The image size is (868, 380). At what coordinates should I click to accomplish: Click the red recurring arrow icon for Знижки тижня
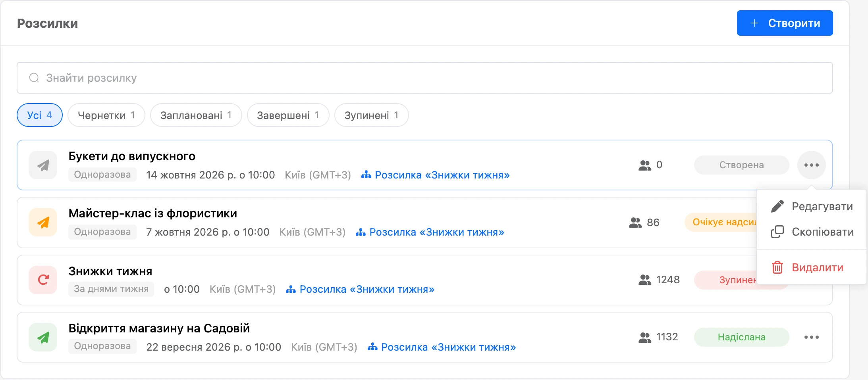click(43, 280)
